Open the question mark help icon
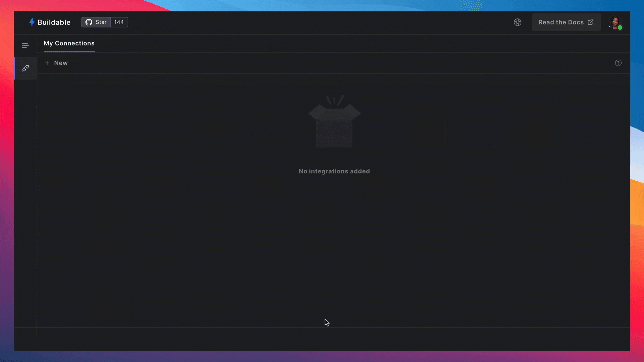644x362 pixels. [618, 63]
